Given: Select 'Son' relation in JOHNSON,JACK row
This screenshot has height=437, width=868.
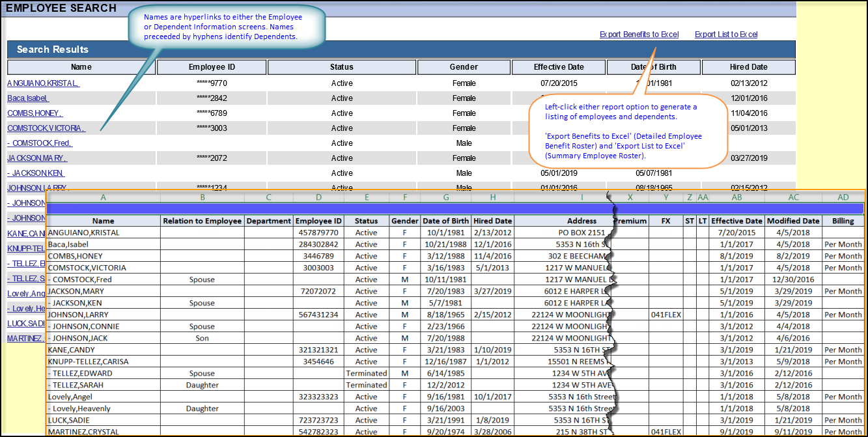Looking at the screenshot, I should pos(203,338).
